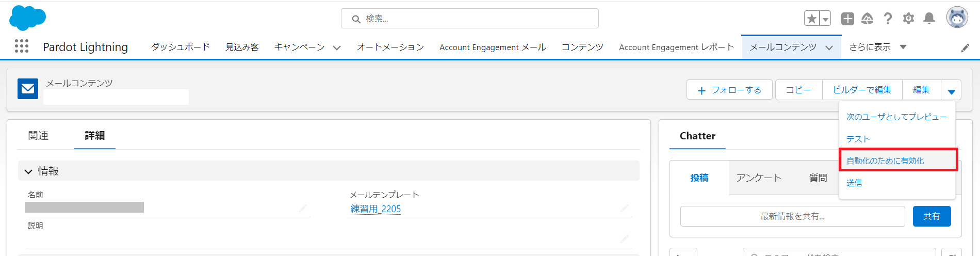The height and width of the screenshot is (256, 980).
Task: Open the favorites list dropdown arrow
Action: pos(825,19)
